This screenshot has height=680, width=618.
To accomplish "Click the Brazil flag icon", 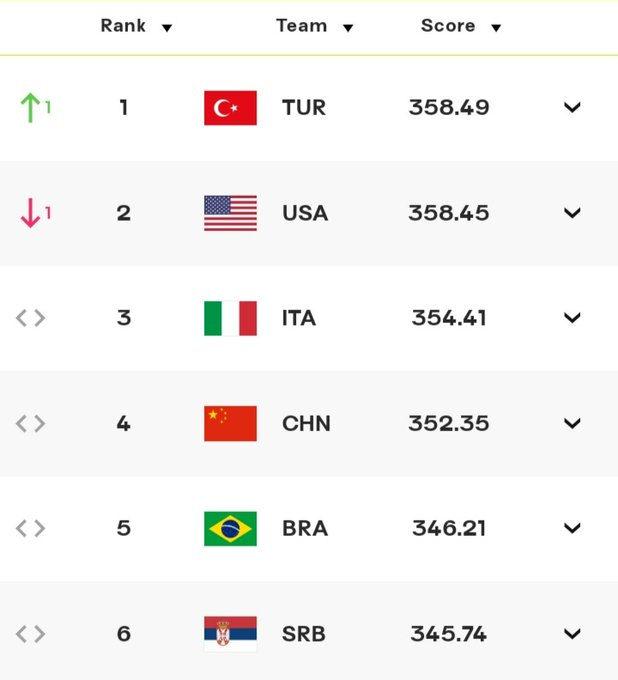I will click(x=230, y=528).
